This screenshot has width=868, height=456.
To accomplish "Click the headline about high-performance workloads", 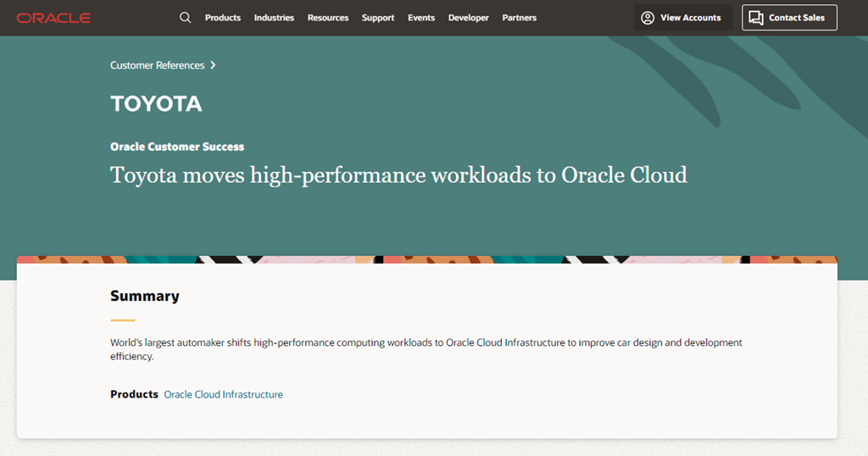I will point(398,175).
